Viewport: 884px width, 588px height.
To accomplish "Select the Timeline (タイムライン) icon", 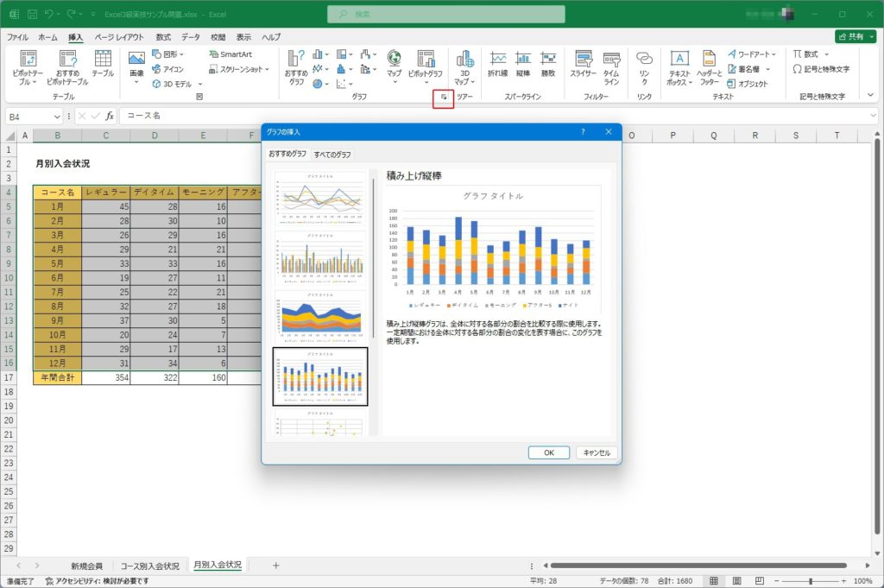I will pos(610,66).
